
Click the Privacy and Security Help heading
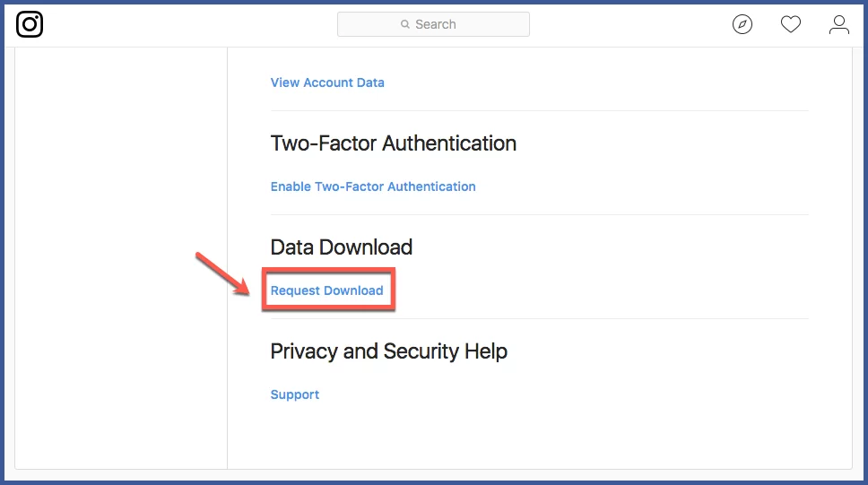(389, 351)
